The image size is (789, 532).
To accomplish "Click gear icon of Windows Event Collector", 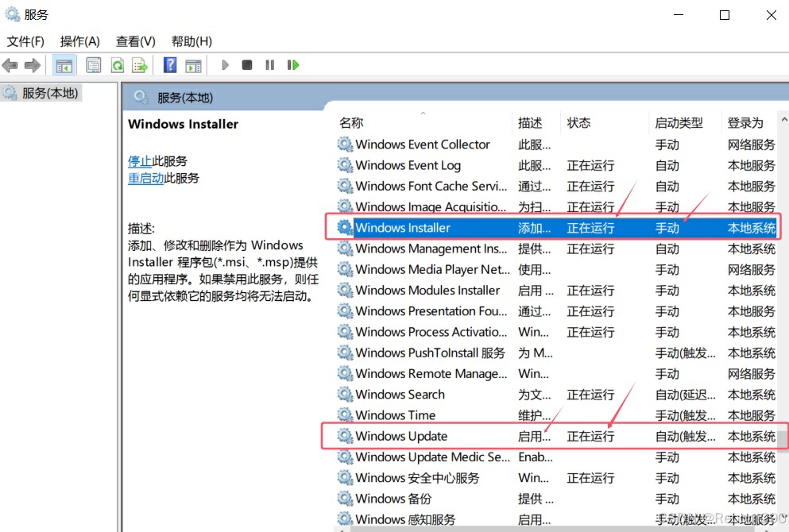I will [345, 145].
